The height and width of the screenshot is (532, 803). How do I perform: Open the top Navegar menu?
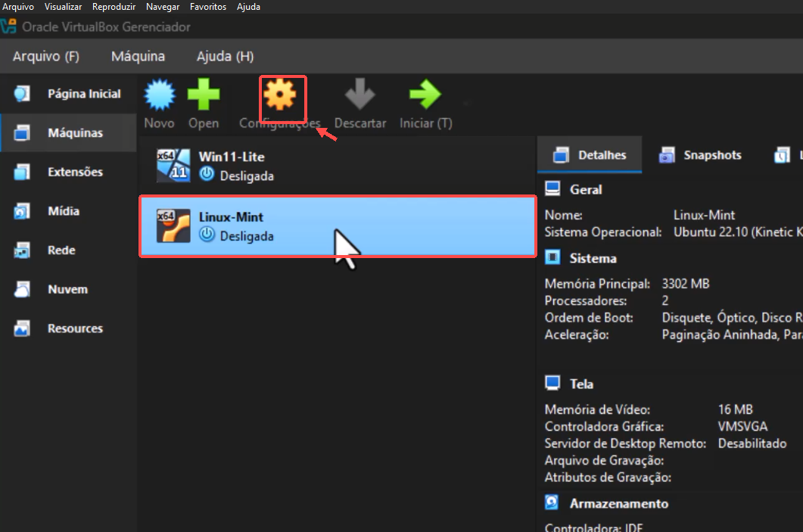[x=163, y=7]
